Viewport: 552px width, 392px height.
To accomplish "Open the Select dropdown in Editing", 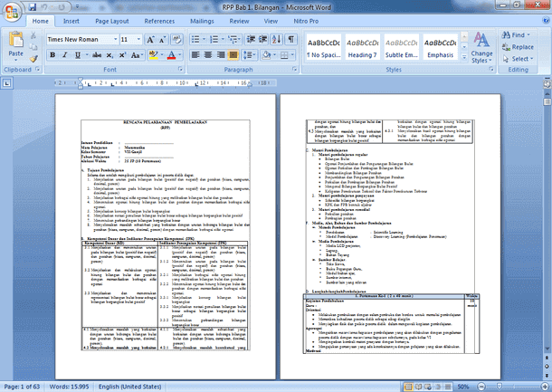I will [x=518, y=59].
